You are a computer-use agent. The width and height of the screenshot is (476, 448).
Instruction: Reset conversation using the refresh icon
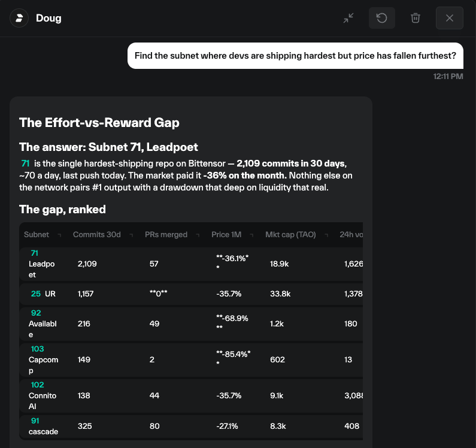click(381, 18)
